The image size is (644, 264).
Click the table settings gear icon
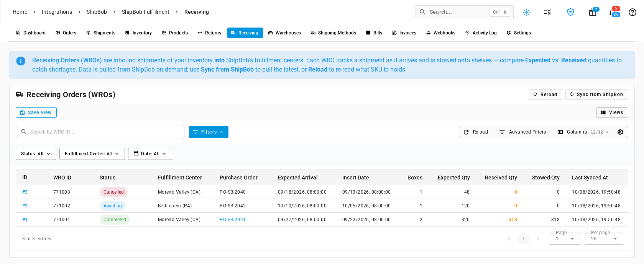pyautogui.click(x=620, y=132)
